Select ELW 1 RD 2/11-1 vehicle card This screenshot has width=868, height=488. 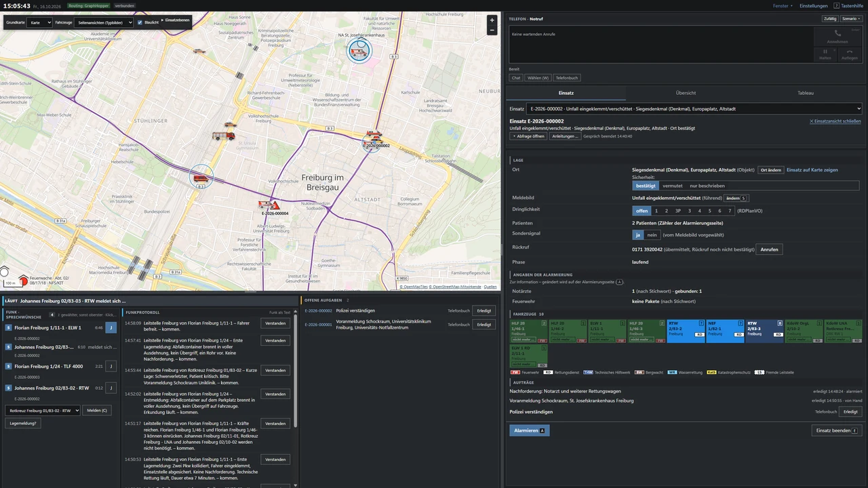tap(529, 356)
